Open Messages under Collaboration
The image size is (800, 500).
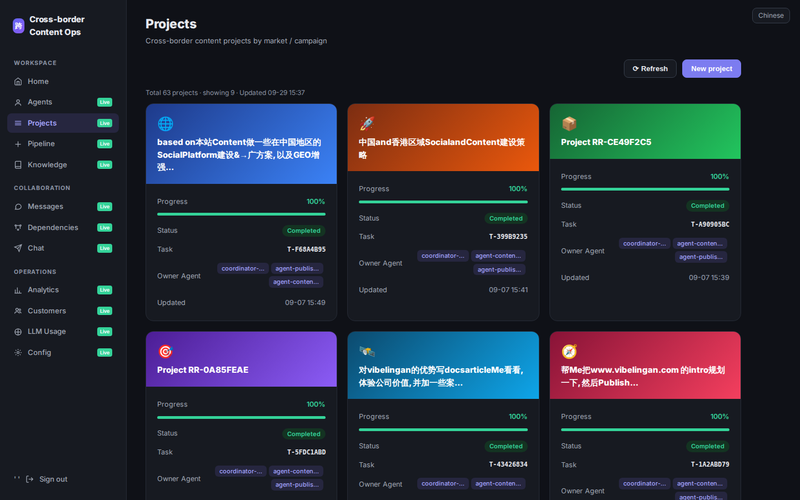(63, 207)
